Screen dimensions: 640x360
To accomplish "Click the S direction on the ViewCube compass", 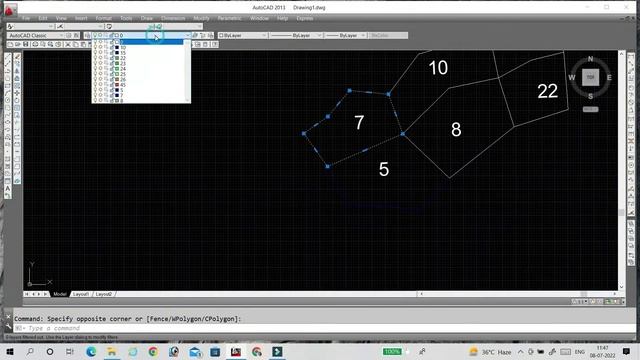I will [590, 96].
